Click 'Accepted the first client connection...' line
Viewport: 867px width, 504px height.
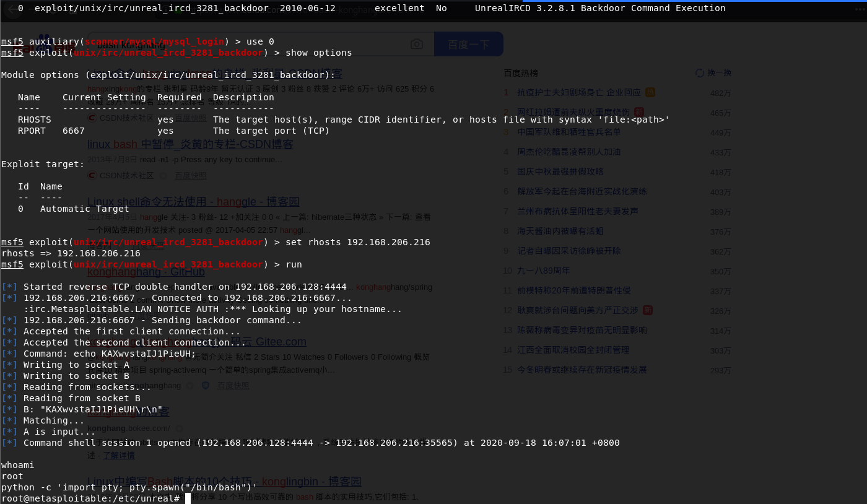[121, 331]
